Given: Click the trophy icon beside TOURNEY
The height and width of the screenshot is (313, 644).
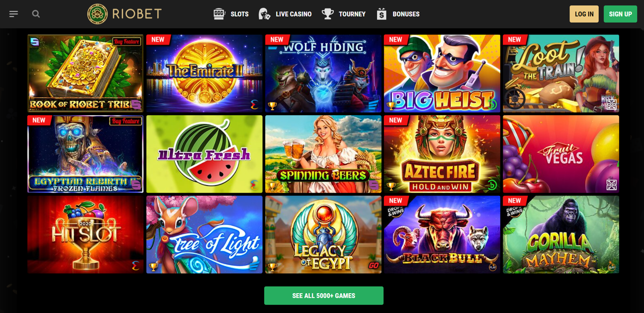Looking at the screenshot, I should click(x=328, y=14).
